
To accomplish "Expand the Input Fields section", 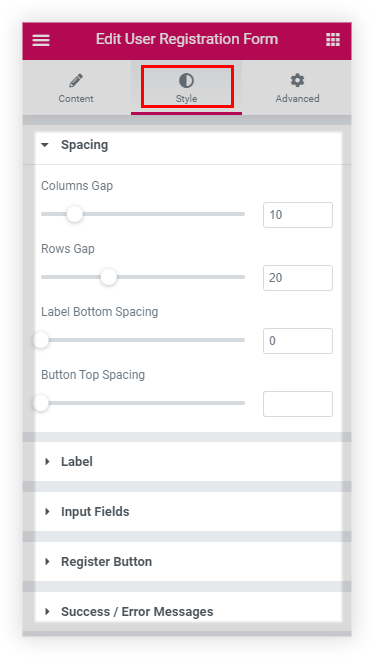I will tap(187, 511).
